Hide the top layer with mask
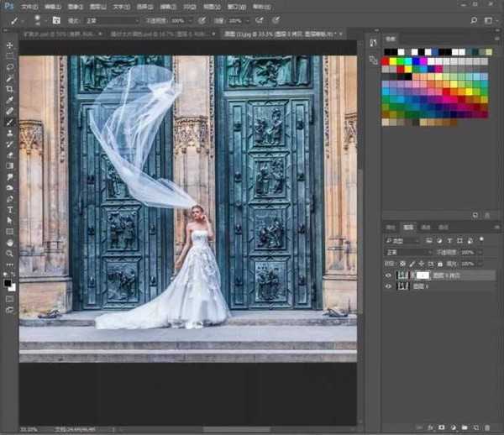The width and height of the screenshot is (504, 435). coord(388,275)
